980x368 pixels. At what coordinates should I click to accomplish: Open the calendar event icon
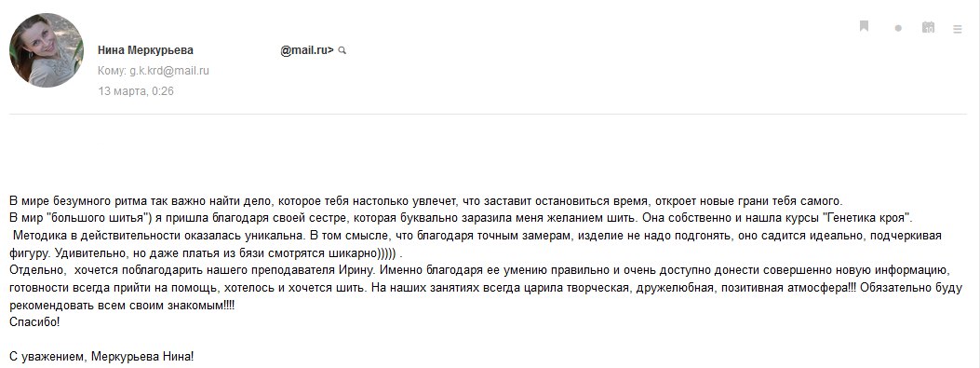pyautogui.click(x=928, y=27)
